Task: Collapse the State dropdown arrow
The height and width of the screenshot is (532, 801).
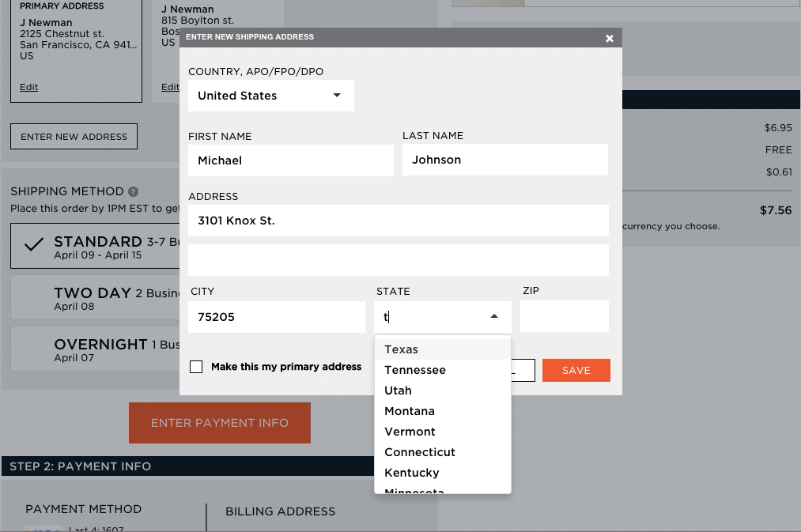Action: tap(494, 316)
